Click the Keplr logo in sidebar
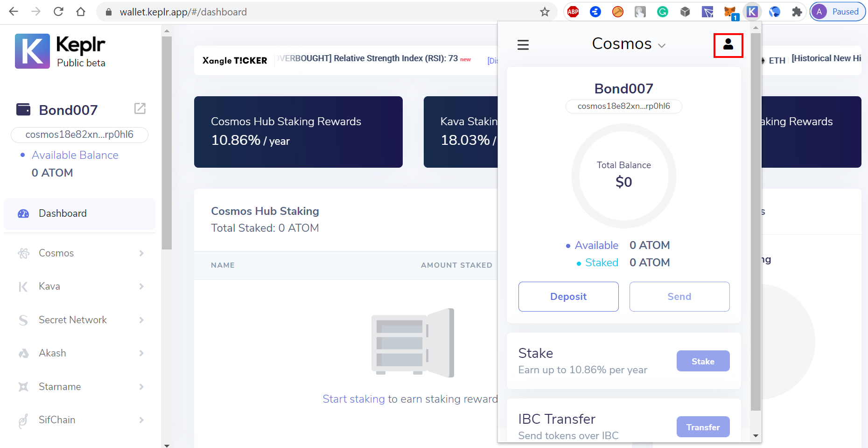 [x=32, y=51]
